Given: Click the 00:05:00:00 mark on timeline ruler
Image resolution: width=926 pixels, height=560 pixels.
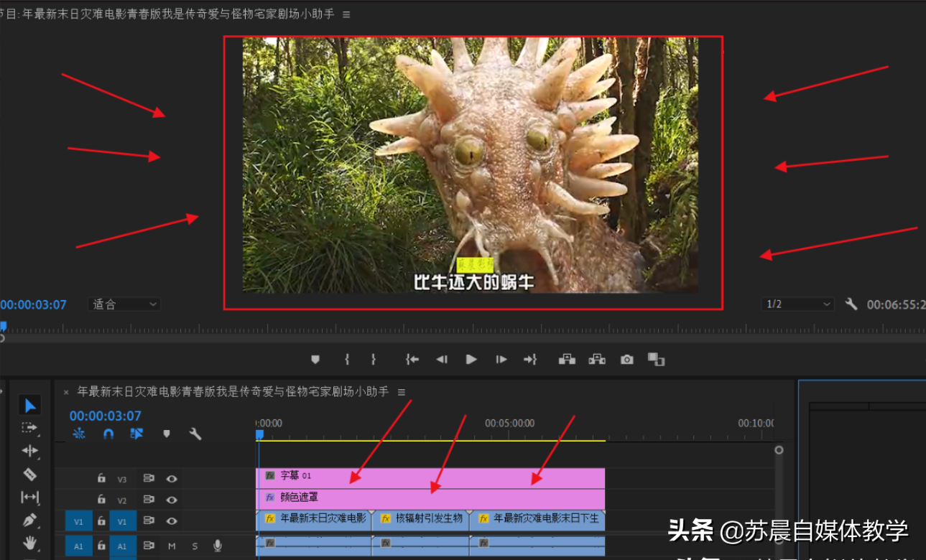Looking at the screenshot, I should 509,424.
